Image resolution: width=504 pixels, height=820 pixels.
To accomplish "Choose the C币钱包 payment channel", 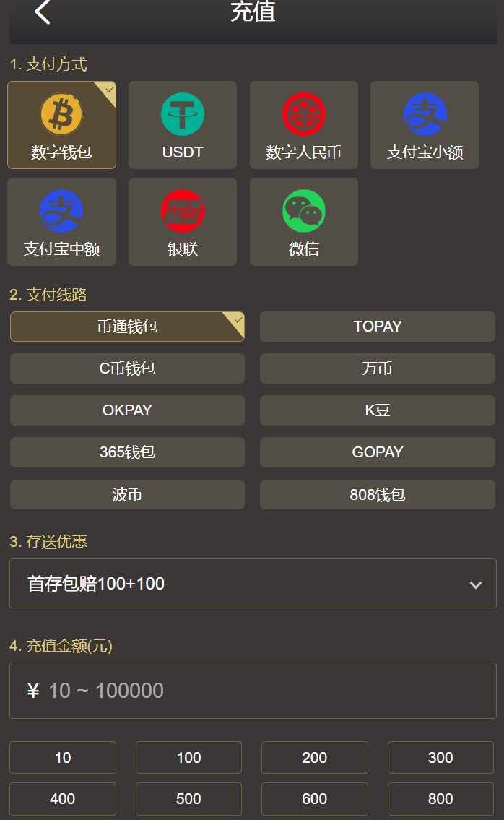I will click(127, 368).
